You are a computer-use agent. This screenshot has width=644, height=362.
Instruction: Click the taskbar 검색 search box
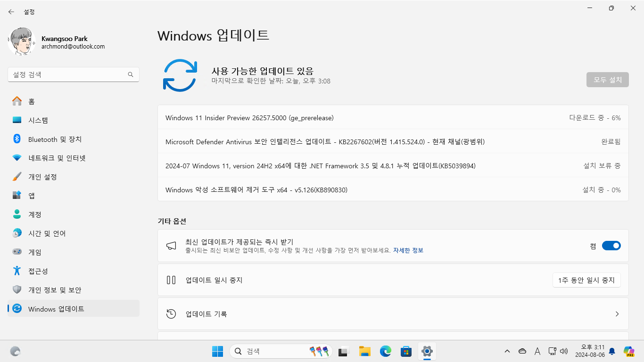pos(281,351)
